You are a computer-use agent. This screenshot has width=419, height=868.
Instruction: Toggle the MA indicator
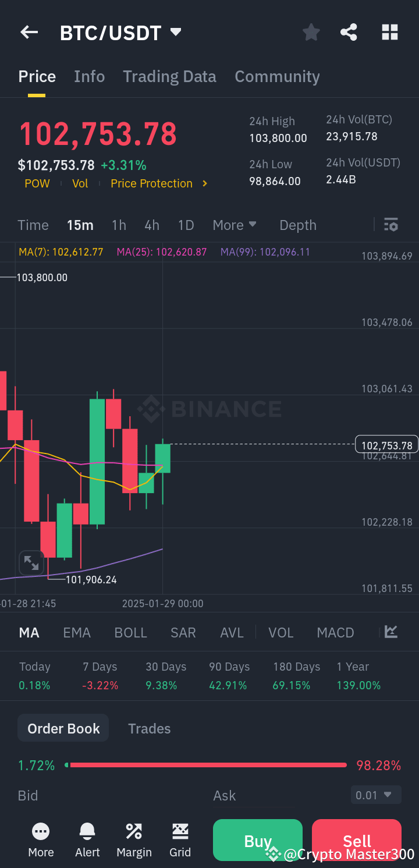click(29, 633)
